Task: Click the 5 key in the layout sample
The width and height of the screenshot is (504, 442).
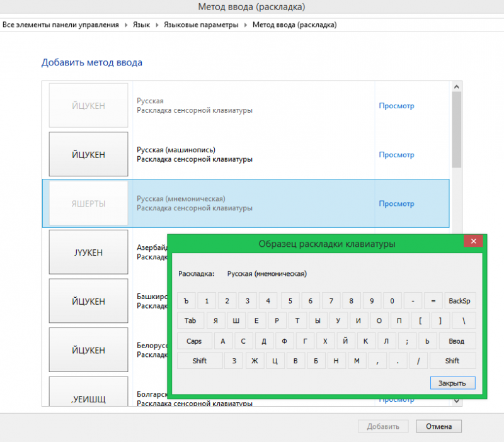Action: [x=290, y=301]
